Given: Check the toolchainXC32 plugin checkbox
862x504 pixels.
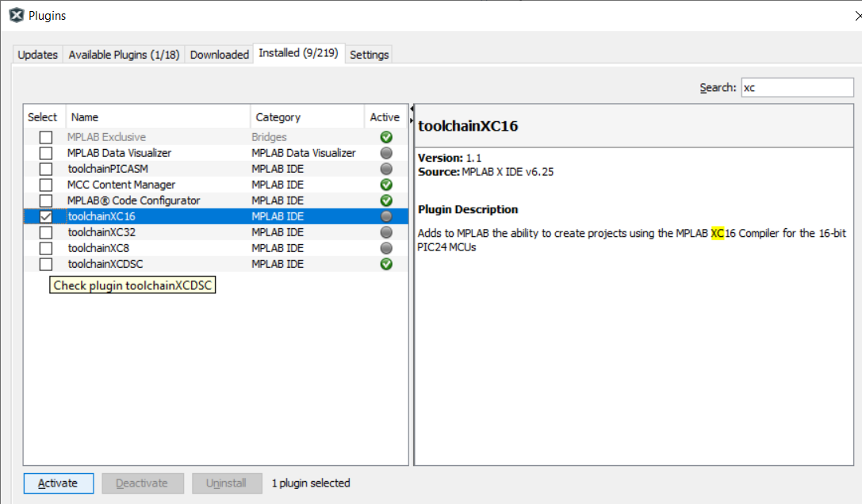Looking at the screenshot, I should pos(46,232).
